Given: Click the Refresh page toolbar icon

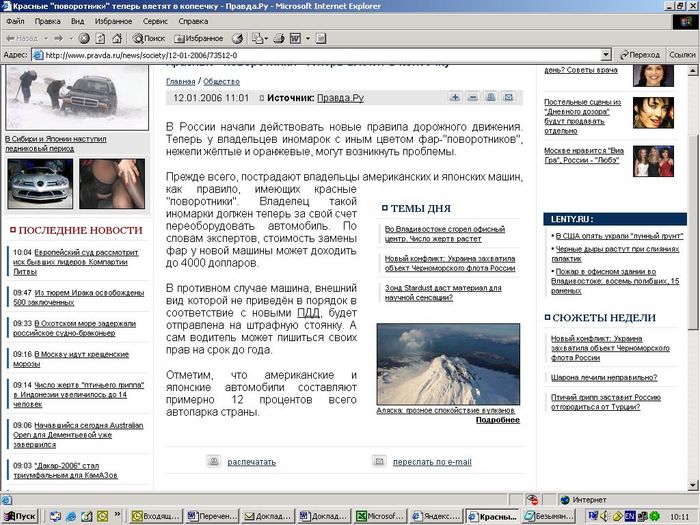Looking at the screenshot, I should coord(100,39).
